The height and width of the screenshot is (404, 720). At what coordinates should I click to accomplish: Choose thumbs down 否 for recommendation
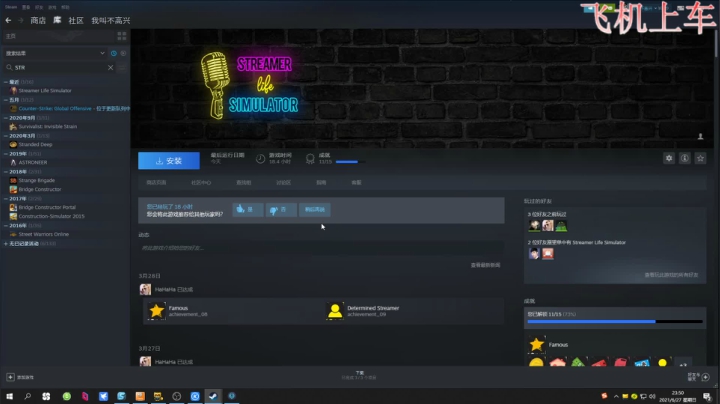point(281,210)
